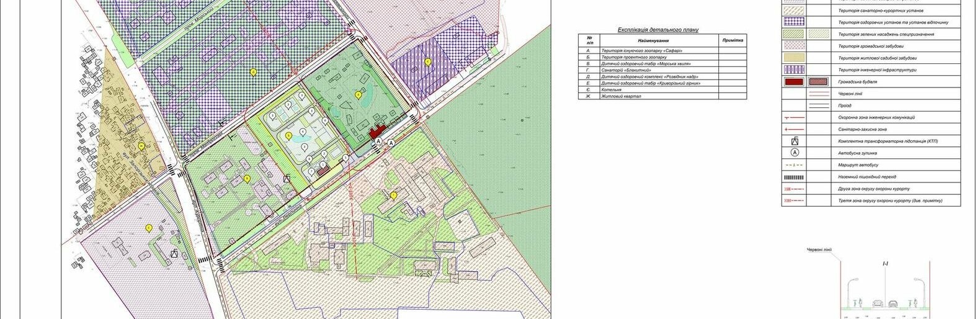The image size is (980, 319).
Task: Click the yellow marker in the purple hatched zone
Action: click(427, 61)
